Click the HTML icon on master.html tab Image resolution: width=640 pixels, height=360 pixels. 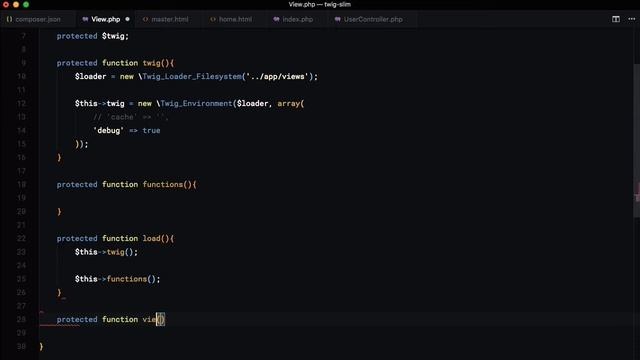145,19
